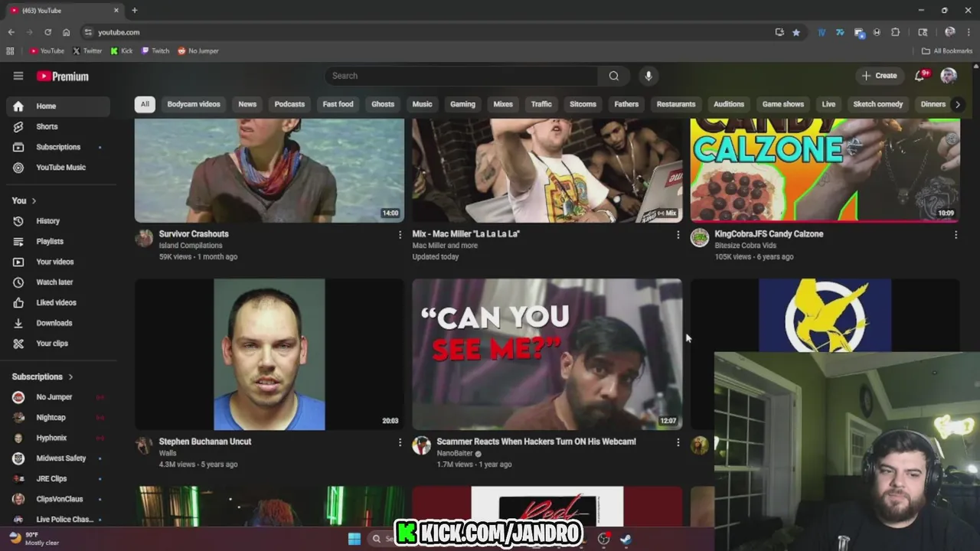980x551 pixels.
Task: Open the No Jumper bookmark
Action: [198, 51]
